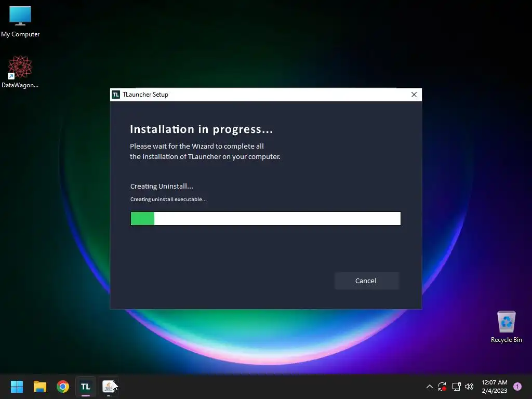Open the network status tray icon

[456, 387]
